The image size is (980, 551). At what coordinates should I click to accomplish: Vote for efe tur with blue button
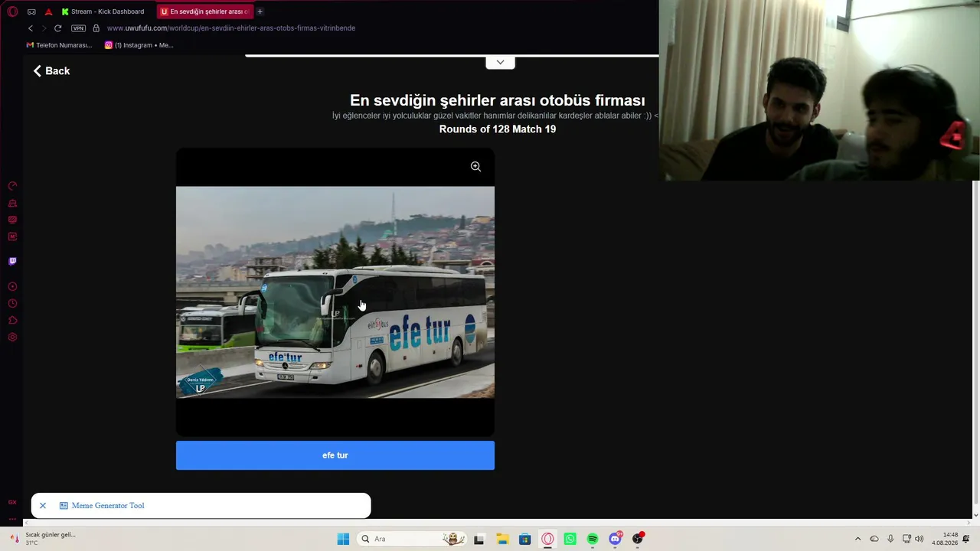[335, 455]
